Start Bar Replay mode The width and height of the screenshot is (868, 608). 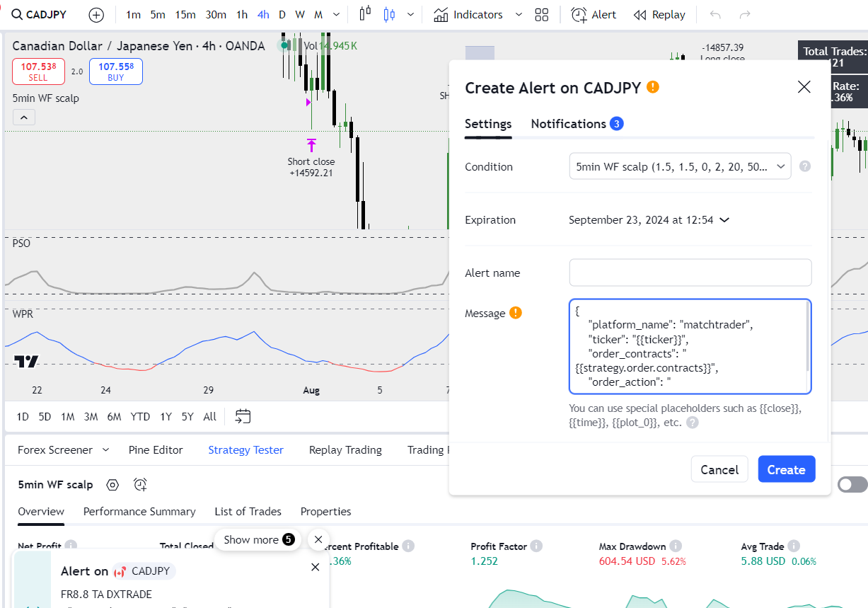point(659,14)
